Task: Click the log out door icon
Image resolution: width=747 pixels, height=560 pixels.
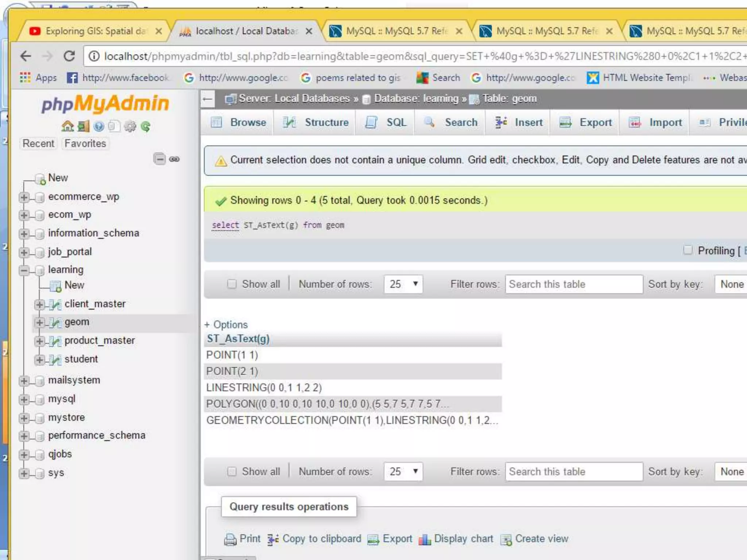Action: coord(84,127)
